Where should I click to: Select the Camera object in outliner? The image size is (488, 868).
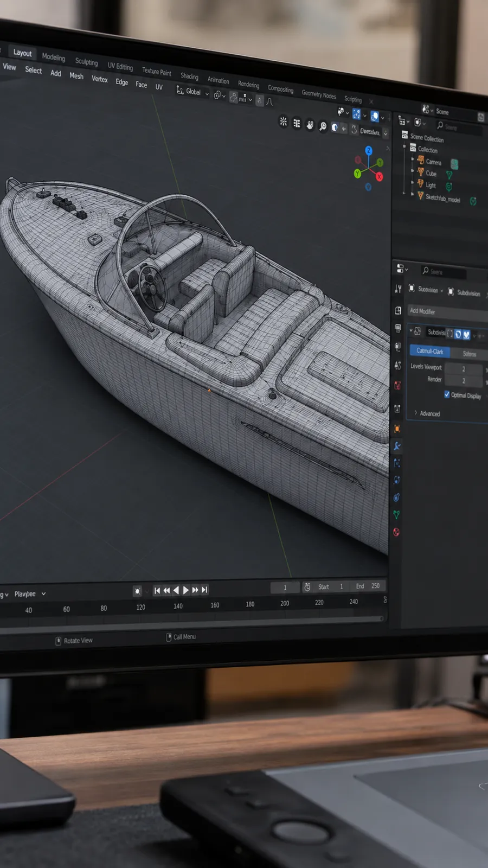(x=433, y=162)
